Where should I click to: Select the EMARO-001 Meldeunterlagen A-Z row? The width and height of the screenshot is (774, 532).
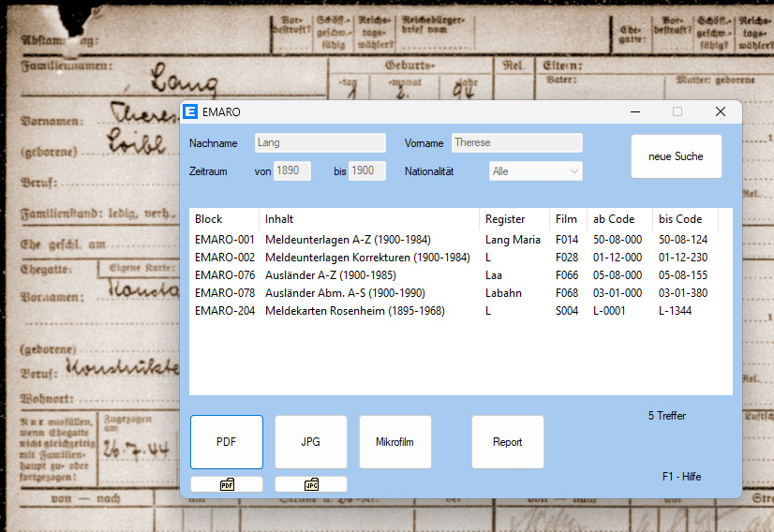367,240
